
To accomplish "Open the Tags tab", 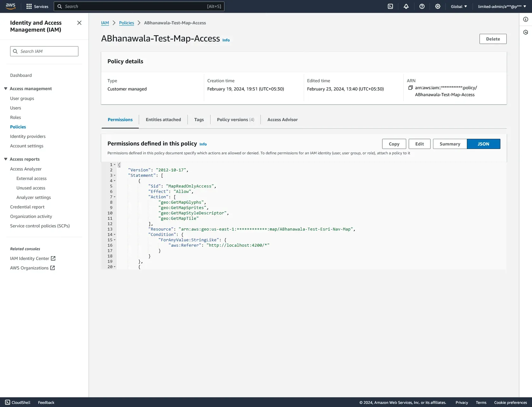I will 199,120.
